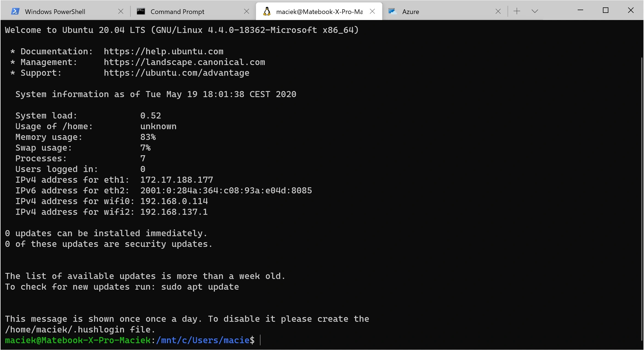Click the Command Prompt tab icon
644x350 pixels.
coord(141,11)
